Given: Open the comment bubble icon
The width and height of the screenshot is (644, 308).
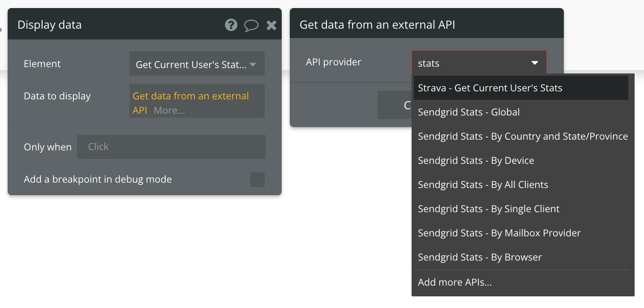Looking at the screenshot, I should coord(251,25).
